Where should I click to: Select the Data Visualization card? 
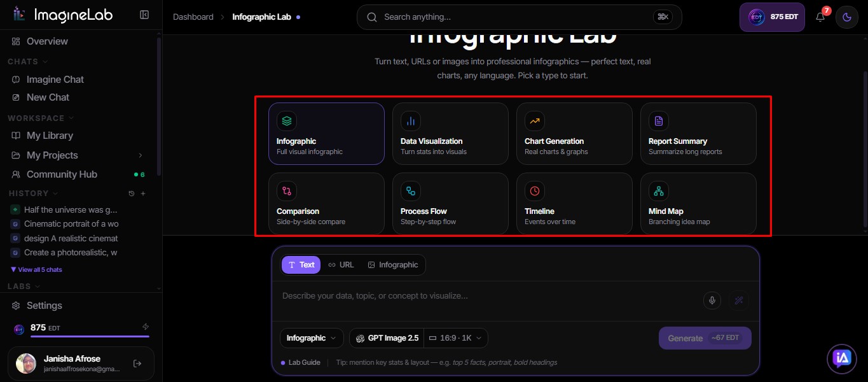click(x=450, y=134)
